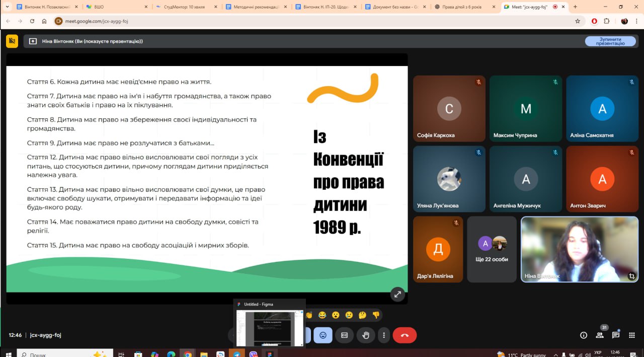The image size is (644, 357).
Task: Click the red Leave call button
Action: click(x=405, y=335)
